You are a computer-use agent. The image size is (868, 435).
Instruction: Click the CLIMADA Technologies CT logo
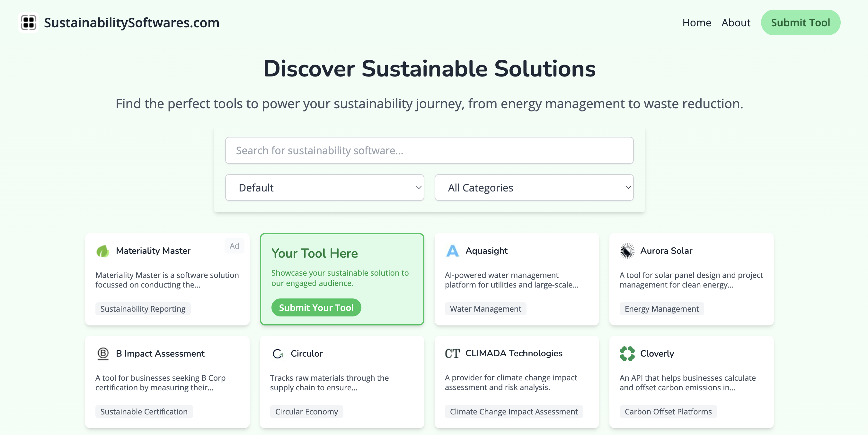pos(452,353)
